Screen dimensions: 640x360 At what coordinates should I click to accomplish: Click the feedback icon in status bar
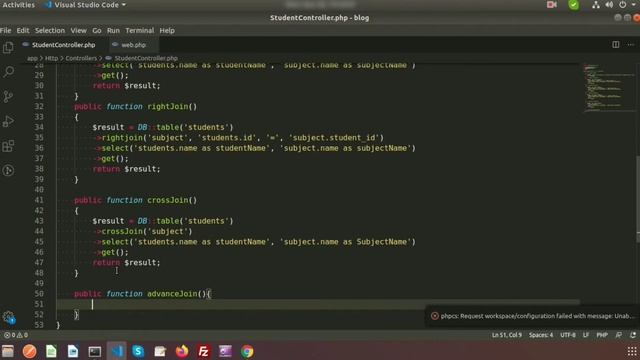click(x=619, y=335)
